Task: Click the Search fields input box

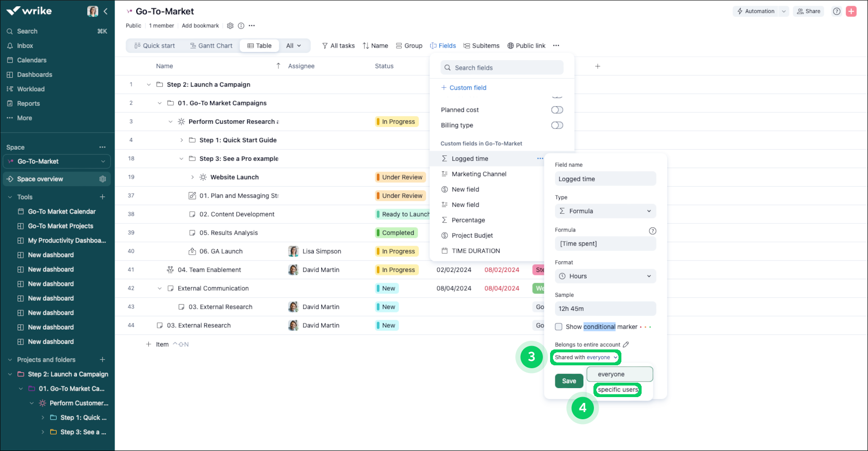Action: [x=502, y=68]
